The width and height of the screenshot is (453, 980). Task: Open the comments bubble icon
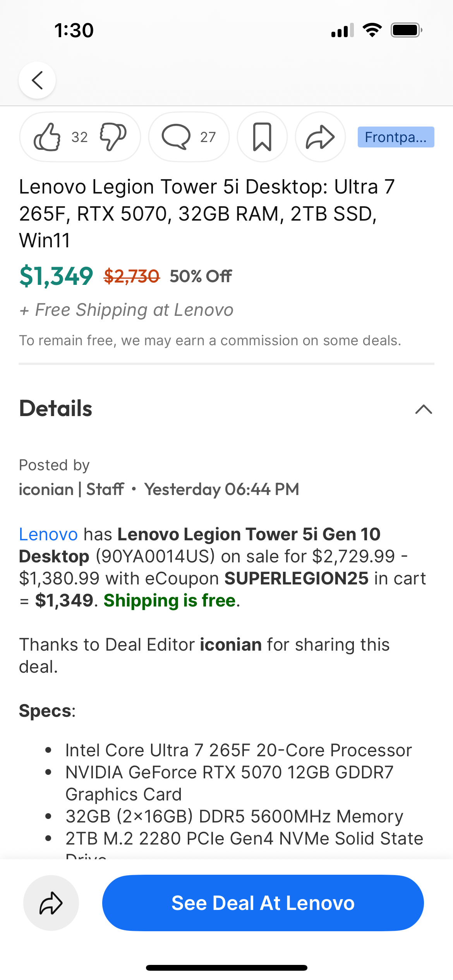click(176, 137)
